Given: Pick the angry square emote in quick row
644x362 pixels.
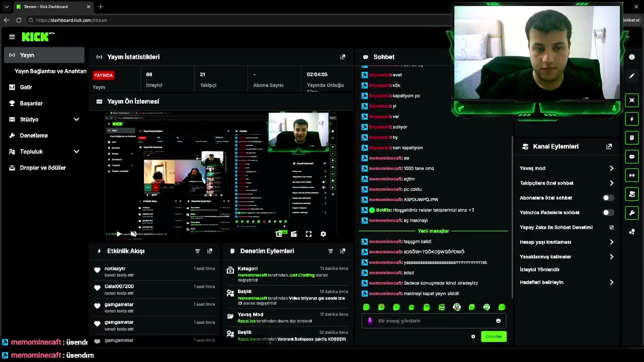Looking at the screenshot, I should (x=442, y=307).
